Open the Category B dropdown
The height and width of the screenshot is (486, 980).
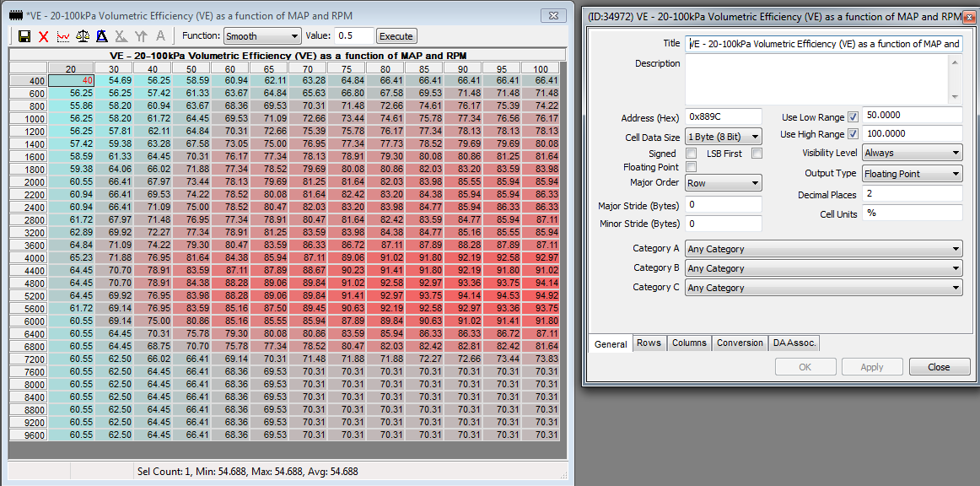point(823,268)
